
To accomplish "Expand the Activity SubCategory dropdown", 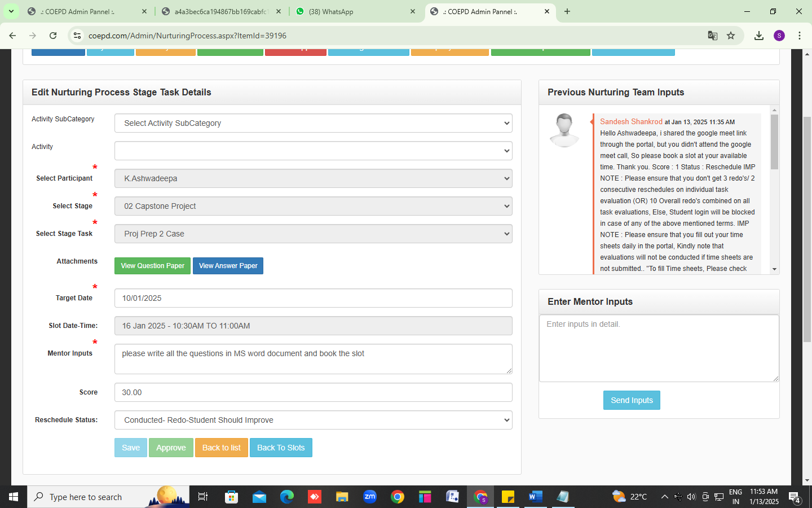I will [313, 123].
